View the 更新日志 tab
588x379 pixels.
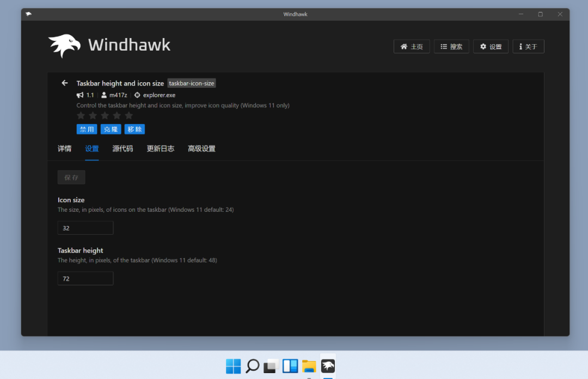coord(161,149)
